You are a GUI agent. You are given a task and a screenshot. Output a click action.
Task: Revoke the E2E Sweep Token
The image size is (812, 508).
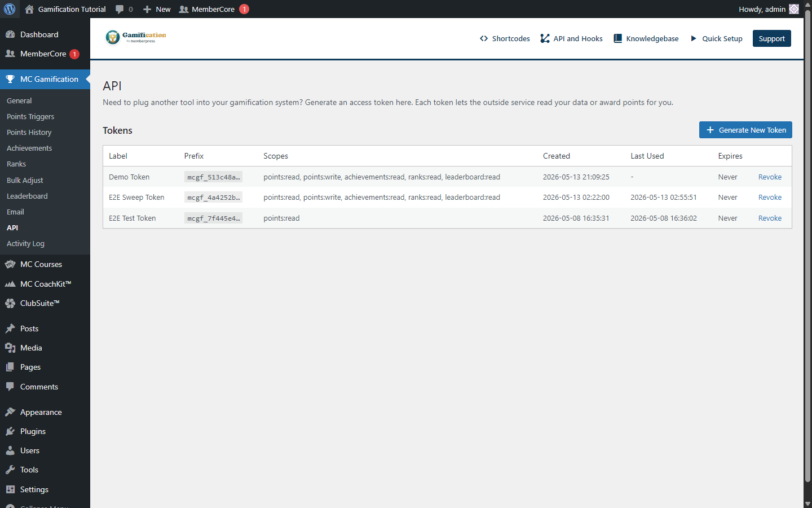point(770,197)
